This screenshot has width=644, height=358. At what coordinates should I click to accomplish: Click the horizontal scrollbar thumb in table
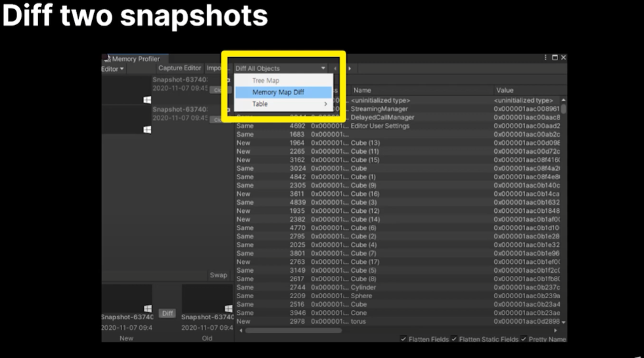(293, 330)
